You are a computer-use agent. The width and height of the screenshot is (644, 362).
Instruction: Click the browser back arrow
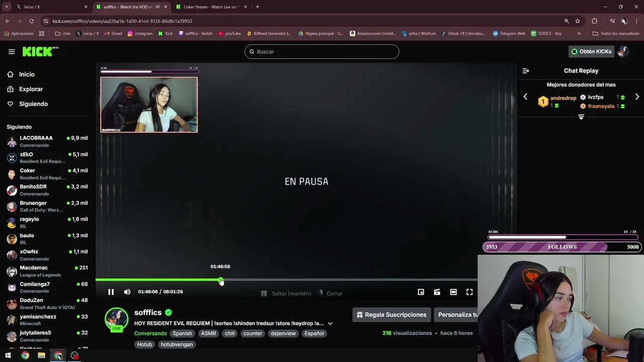7,21
